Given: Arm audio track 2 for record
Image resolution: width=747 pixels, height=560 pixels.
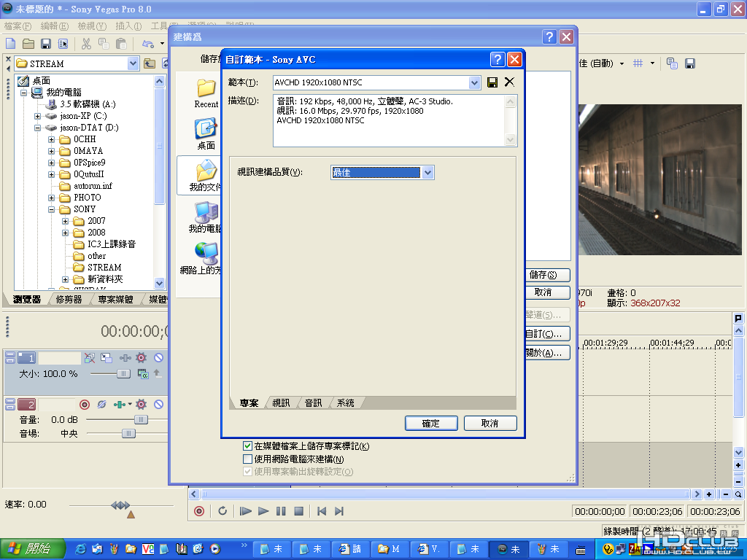Looking at the screenshot, I should pos(85,405).
